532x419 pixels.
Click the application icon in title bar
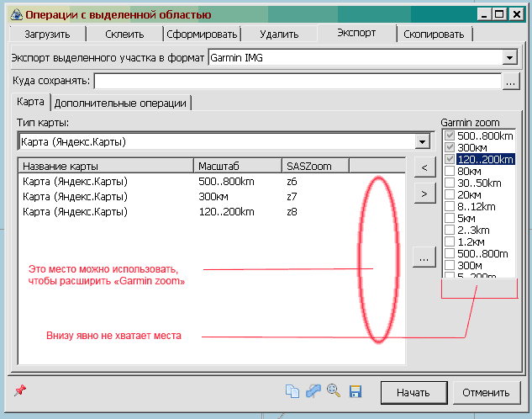(12, 14)
